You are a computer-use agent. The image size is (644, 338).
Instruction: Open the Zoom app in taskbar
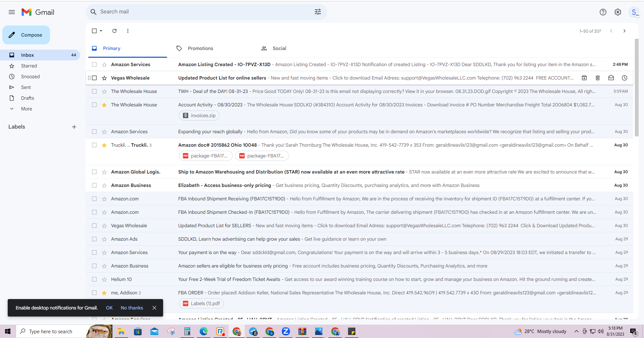point(286,332)
